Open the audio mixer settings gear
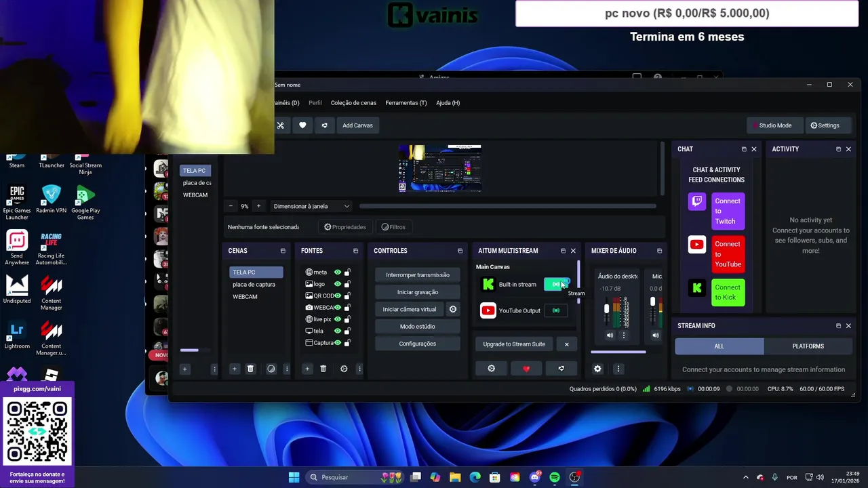868x488 pixels. pos(597,369)
